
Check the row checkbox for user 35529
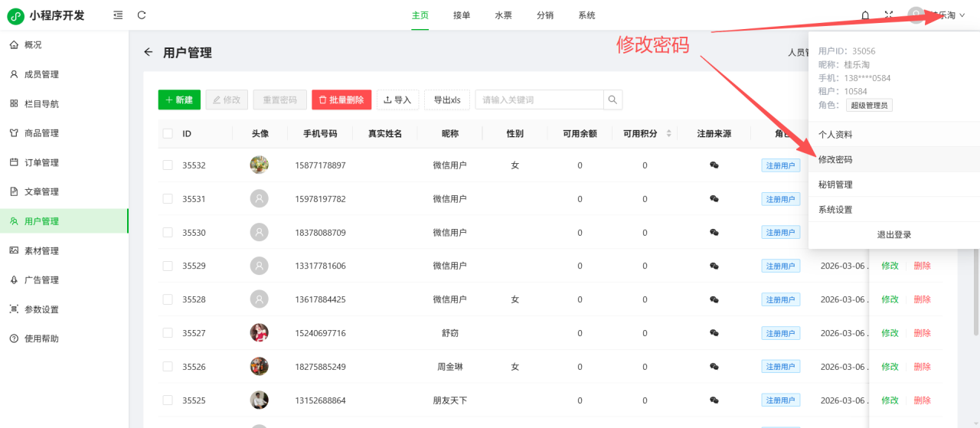(168, 266)
